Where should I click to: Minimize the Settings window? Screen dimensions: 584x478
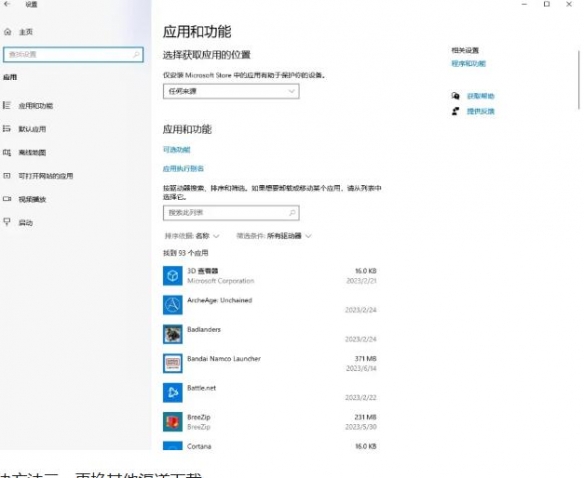[524, 4]
